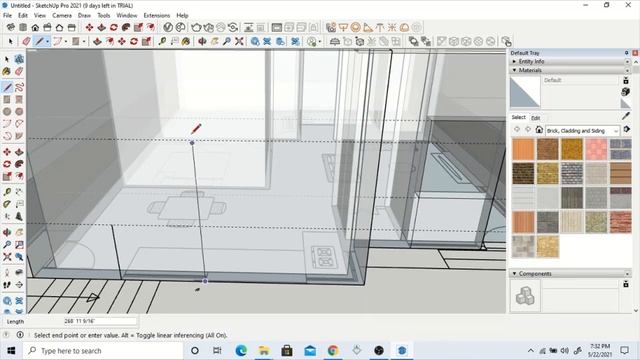Click the component preview thumbnail

[525, 296]
